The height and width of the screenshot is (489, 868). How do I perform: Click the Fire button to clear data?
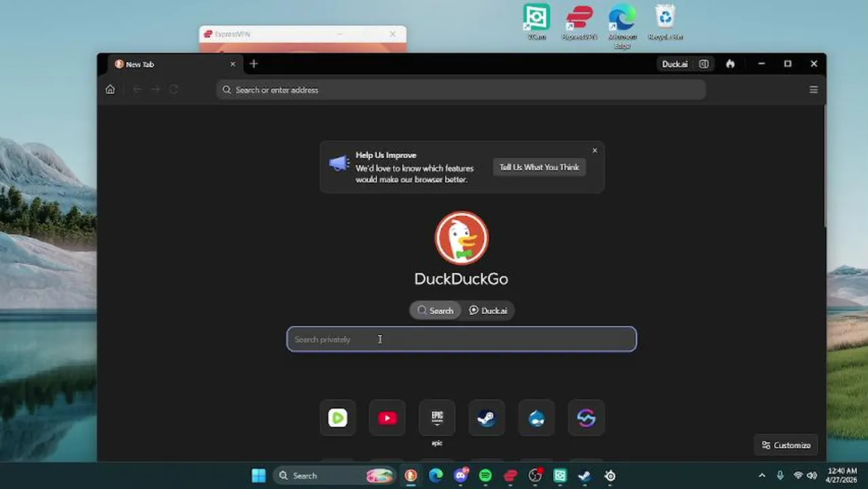[730, 64]
